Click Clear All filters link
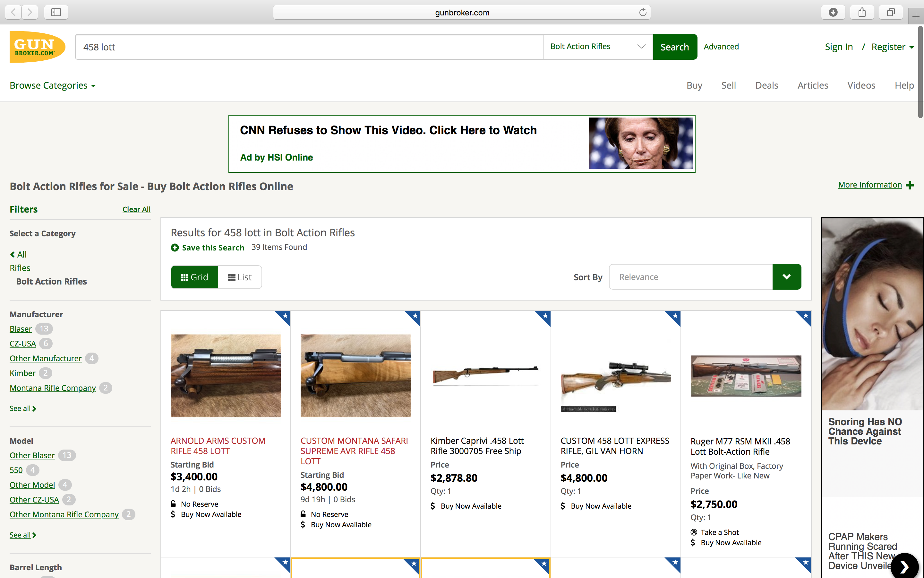This screenshot has height=578, width=924. tap(136, 209)
